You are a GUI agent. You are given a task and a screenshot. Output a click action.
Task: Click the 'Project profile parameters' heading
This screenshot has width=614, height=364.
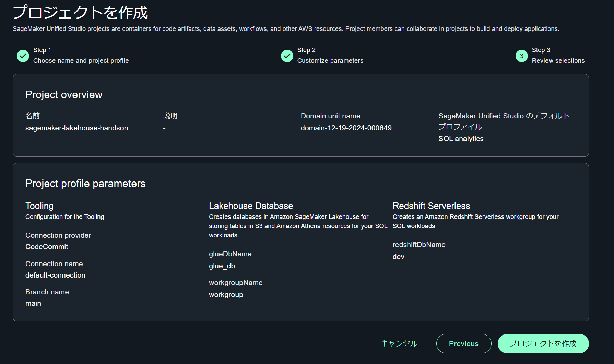tap(85, 184)
